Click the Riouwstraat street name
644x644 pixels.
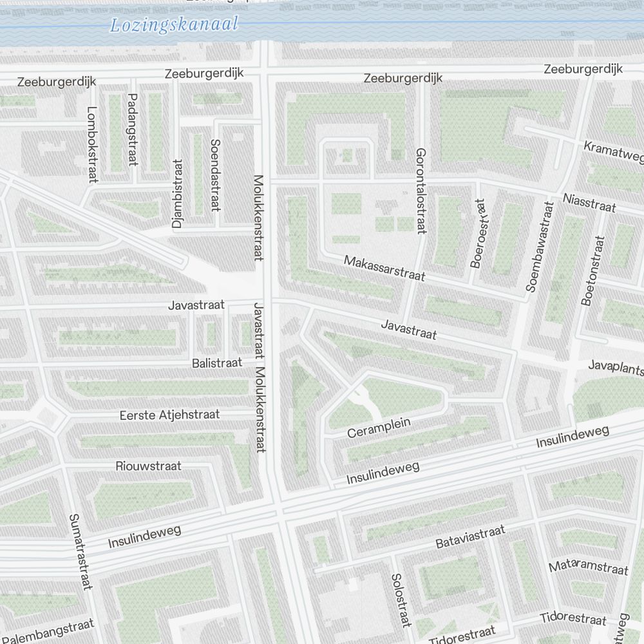point(149,466)
